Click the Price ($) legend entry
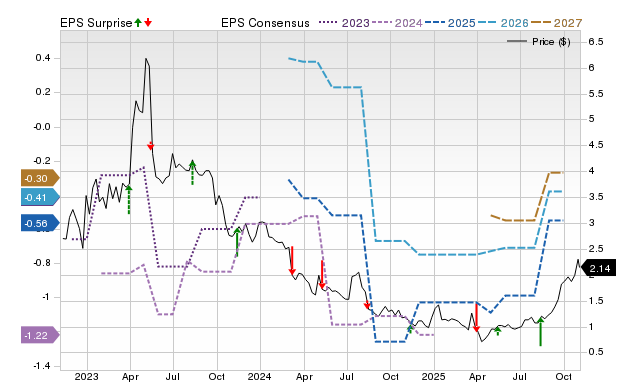Viewport: 640px width, 382px height. [538, 42]
